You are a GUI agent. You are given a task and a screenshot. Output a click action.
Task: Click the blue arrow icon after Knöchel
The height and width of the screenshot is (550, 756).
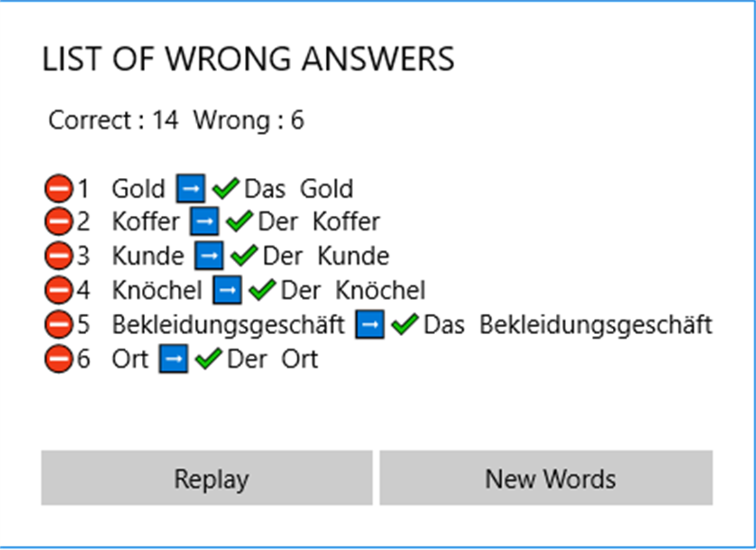pyautogui.click(x=227, y=291)
